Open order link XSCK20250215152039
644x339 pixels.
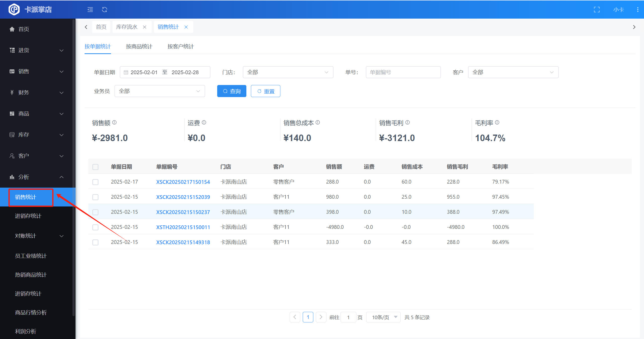183,197
